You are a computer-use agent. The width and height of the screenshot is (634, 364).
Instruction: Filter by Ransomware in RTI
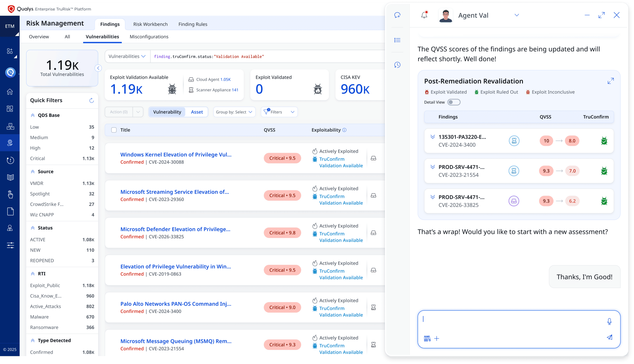pos(62,327)
